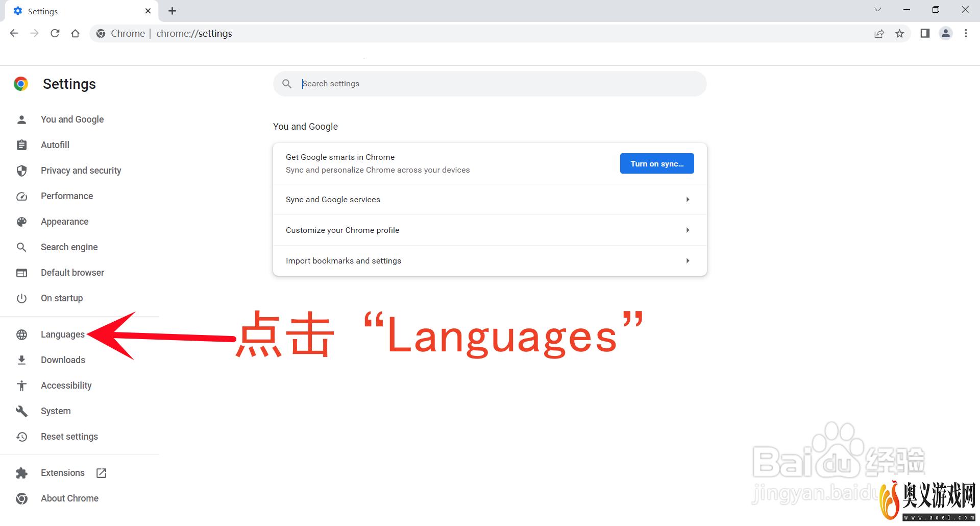Click the Share this page icon
The width and height of the screenshot is (980, 526).
click(879, 33)
